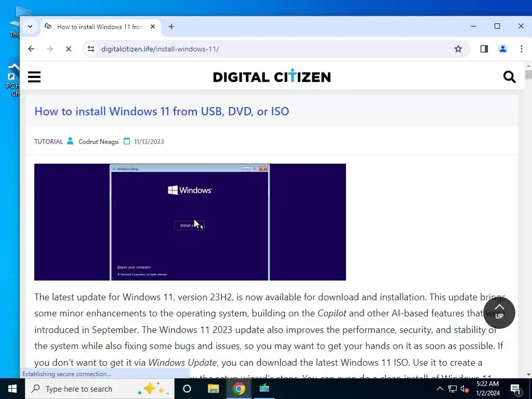Click the taskbar app beside Chrome
Screen dimensions: 532x399
(x=264, y=389)
